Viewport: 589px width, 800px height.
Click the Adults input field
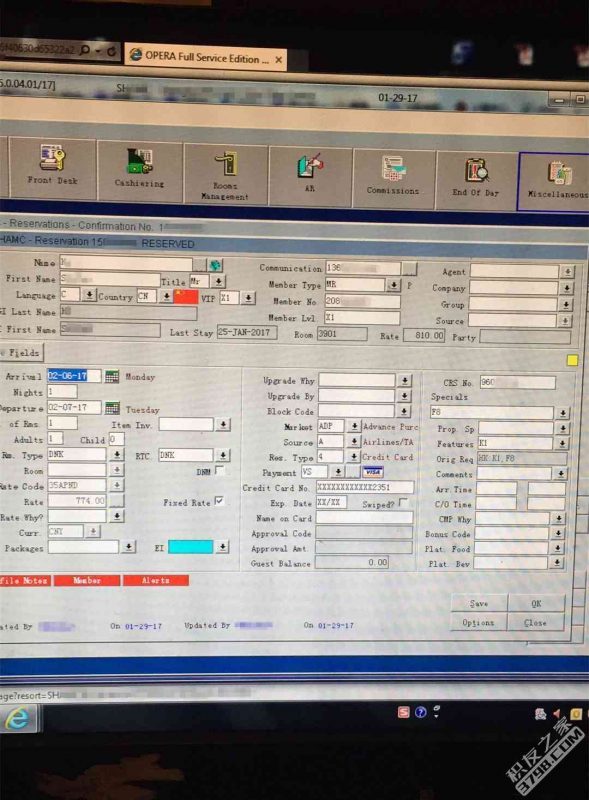55,438
